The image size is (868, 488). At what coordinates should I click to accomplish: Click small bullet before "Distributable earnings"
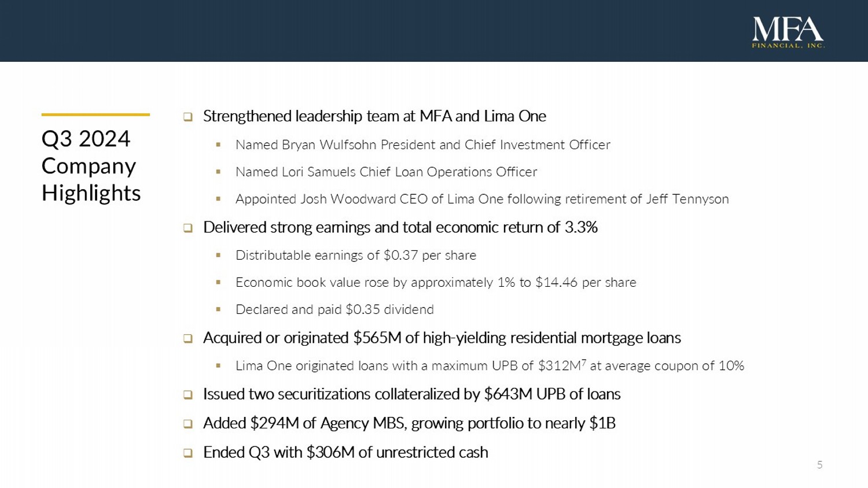tap(218, 255)
